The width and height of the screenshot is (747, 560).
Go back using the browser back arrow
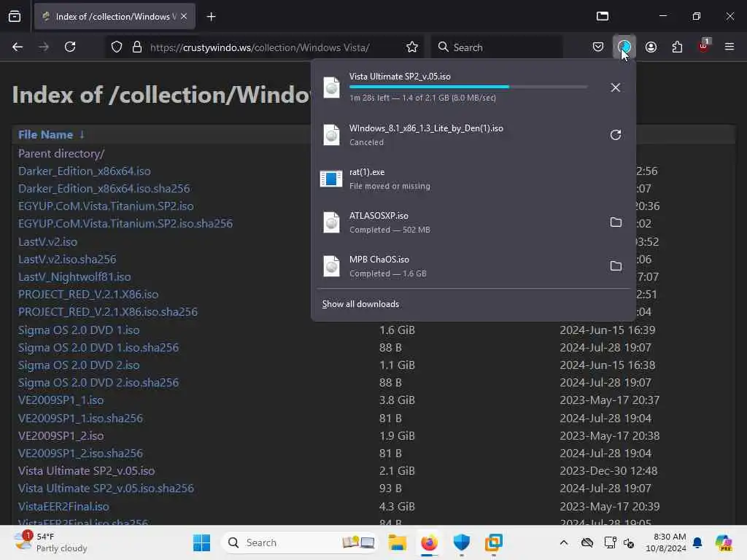(x=18, y=47)
